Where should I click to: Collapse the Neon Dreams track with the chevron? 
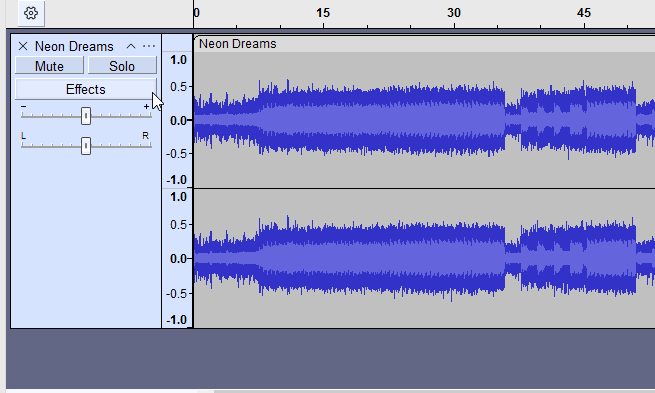(131, 46)
